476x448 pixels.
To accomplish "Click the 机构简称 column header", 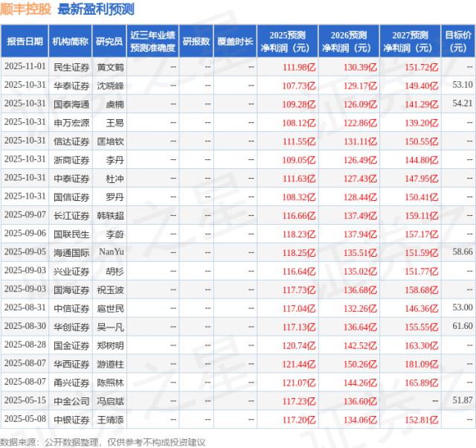I will click(x=71, y=41).
